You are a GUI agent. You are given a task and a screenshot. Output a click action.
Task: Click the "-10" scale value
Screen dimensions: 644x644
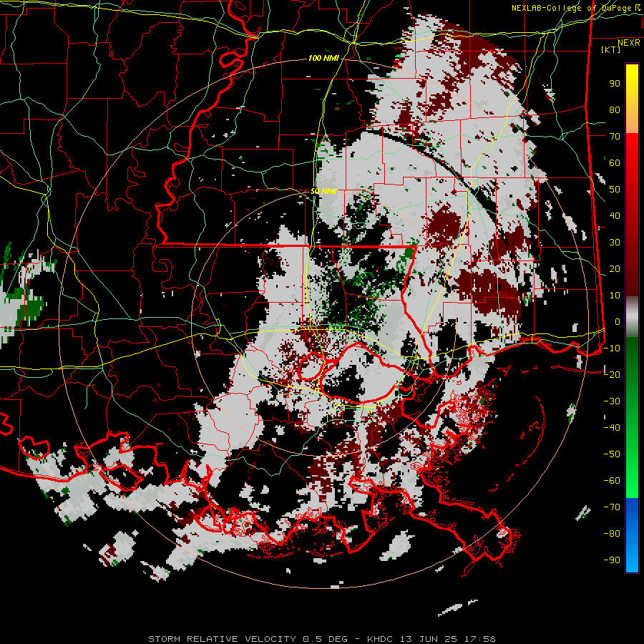coord(612,348)
